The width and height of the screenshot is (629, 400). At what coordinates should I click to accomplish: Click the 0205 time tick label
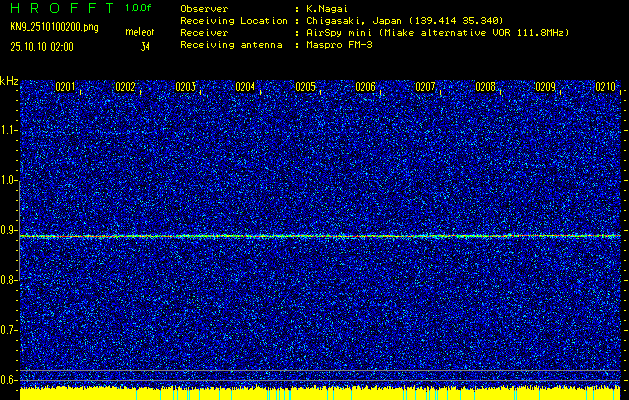305,88
